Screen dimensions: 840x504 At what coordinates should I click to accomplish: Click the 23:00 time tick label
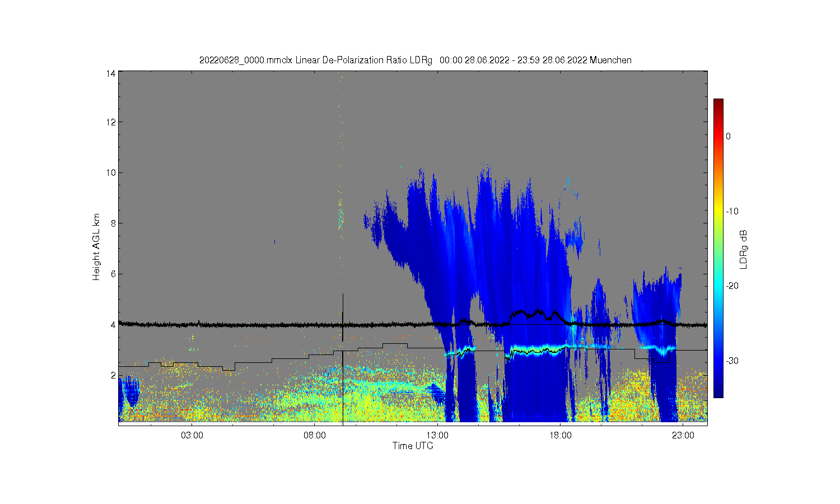coord(683,435)
